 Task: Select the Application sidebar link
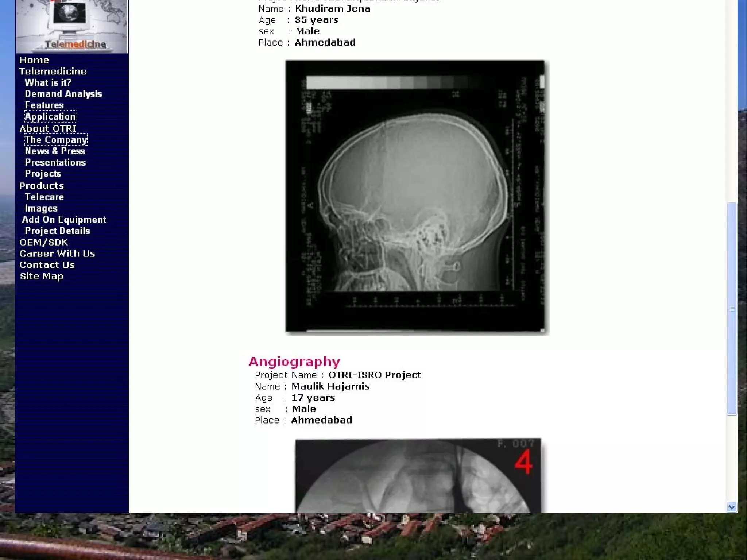pos(50,117)
